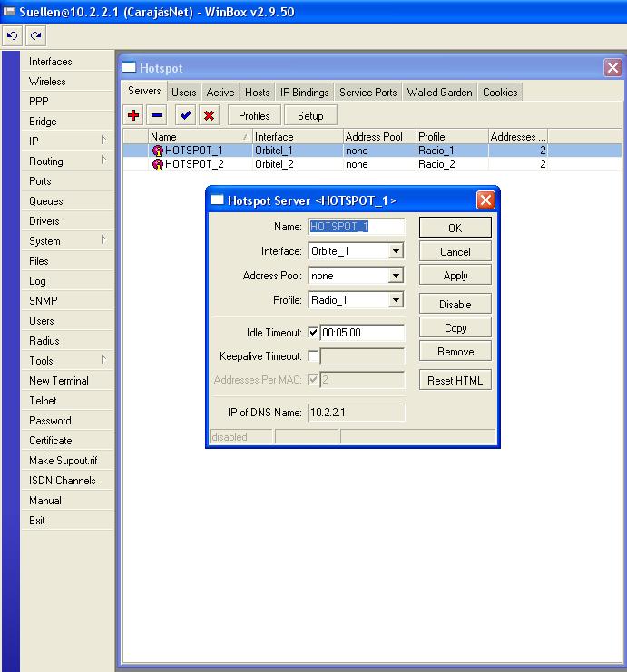Open the Cookies tab

point(500,93)
